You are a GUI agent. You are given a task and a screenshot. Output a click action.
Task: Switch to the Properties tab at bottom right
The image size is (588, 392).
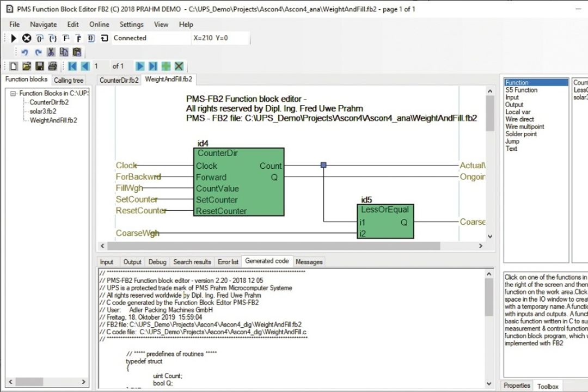tap(517, 385)
